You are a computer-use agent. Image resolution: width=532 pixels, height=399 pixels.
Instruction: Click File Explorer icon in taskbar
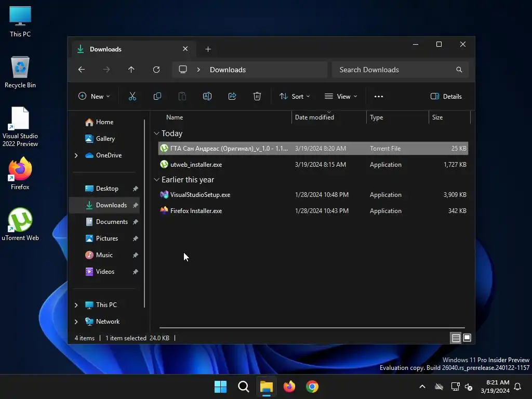click(x=267, y=387)
